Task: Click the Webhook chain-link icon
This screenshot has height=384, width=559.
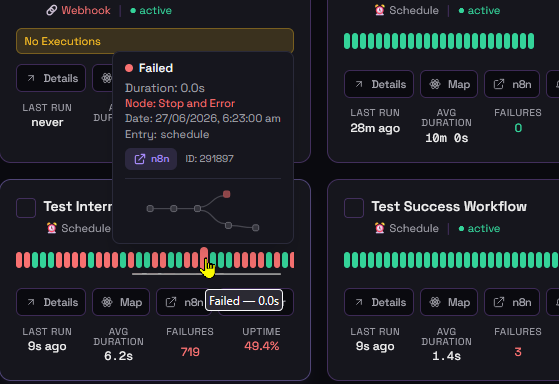Action: tap(52, 10)
